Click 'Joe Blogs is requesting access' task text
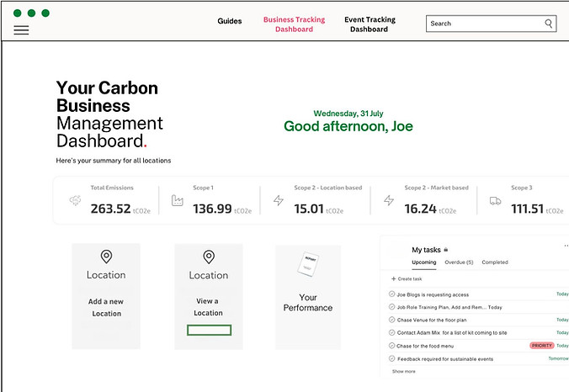 [433, 294]
